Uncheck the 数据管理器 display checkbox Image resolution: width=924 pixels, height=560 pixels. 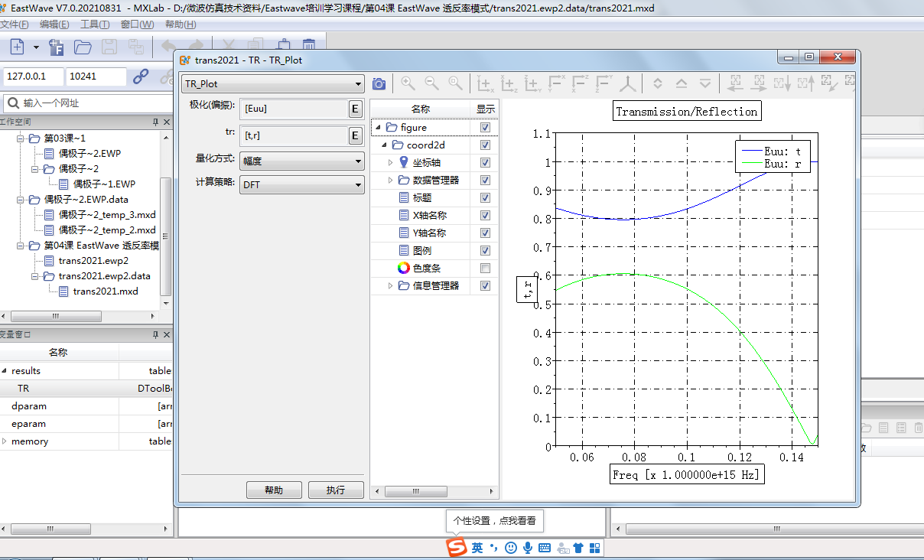point(485,181)
